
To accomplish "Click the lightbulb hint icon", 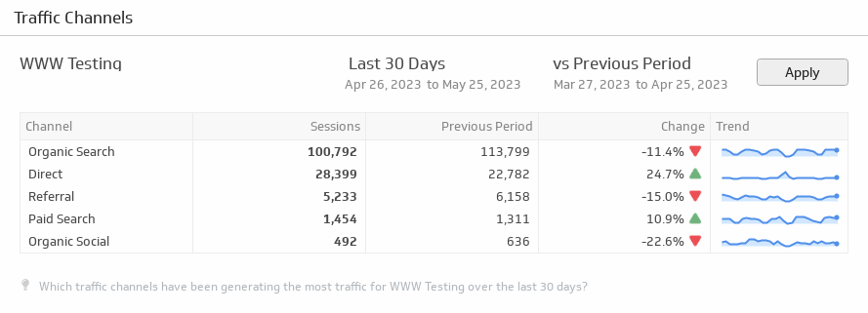I will tap(25, 285).
